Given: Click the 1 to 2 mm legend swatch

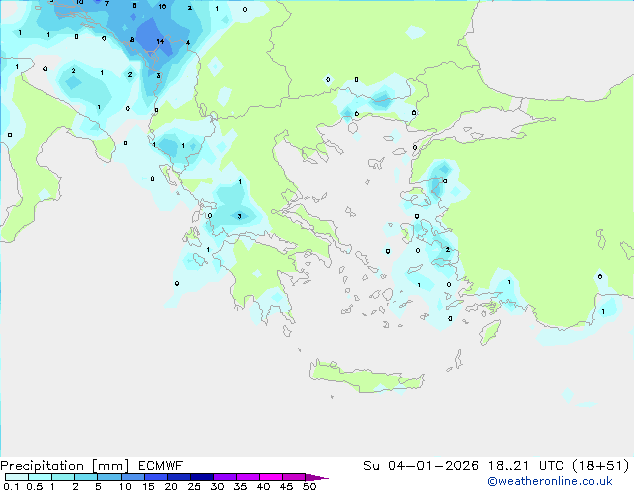Looking at the screenshot, I should (63, 477).
